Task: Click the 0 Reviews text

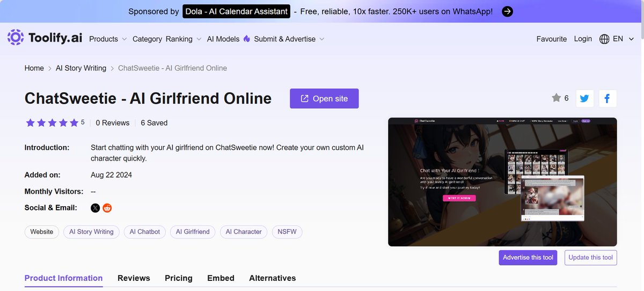Action: (113, 123)
